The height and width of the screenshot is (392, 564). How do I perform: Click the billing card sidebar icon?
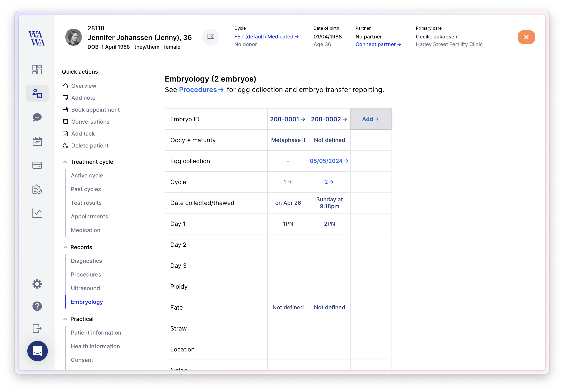click(37, 165)
